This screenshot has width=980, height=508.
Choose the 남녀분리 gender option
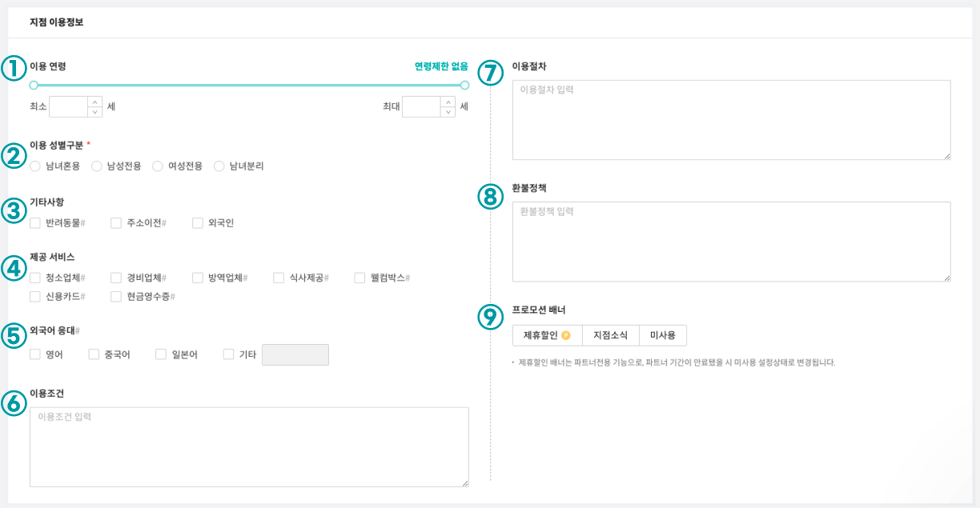coord(219,166)
